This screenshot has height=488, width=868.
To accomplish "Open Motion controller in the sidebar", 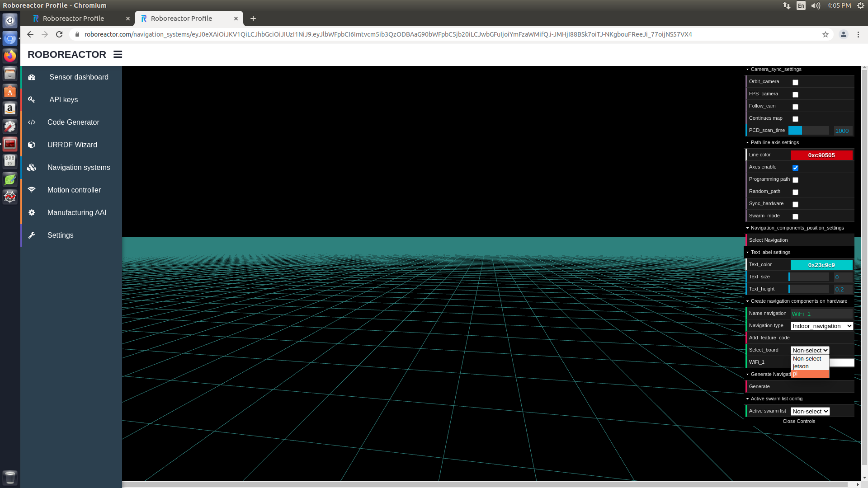I will pyautogui.click(x=71, y=190).
